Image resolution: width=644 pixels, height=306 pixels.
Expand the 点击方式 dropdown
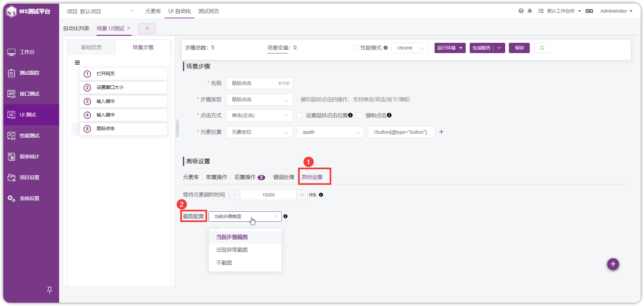coord(260,115)
